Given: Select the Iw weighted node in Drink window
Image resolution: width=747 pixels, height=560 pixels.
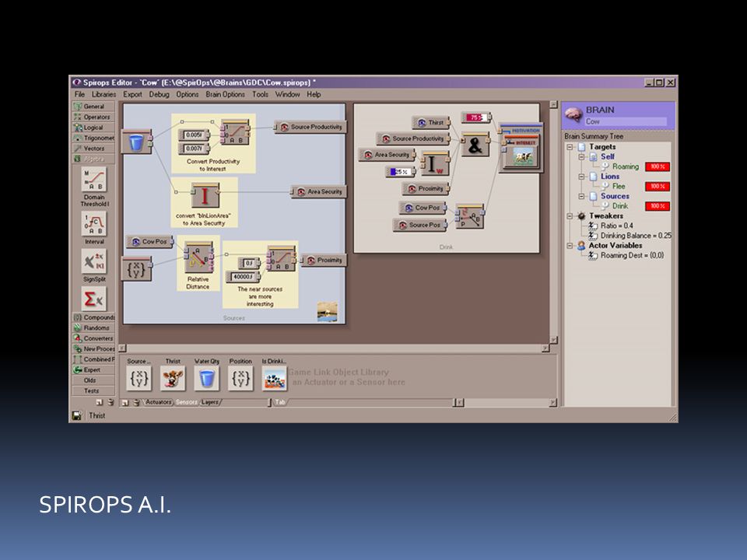Looking at the screenshot, I should [x=434, y=164].
